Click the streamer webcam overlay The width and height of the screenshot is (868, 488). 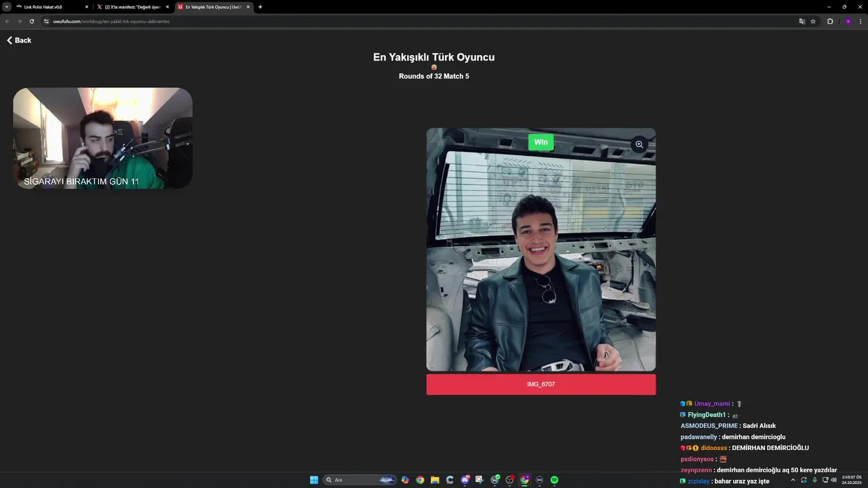click(x=102, y=138)
